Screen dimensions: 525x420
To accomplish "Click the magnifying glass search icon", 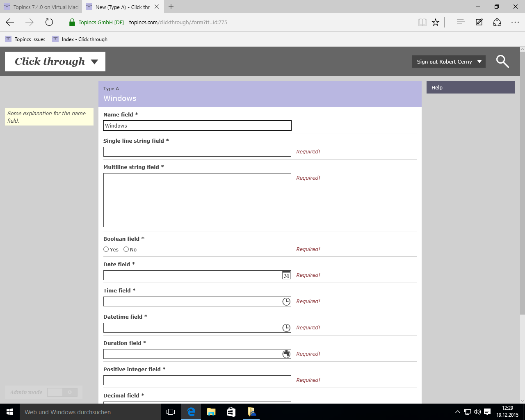I will pyautogui.click(x=502, y=62).
